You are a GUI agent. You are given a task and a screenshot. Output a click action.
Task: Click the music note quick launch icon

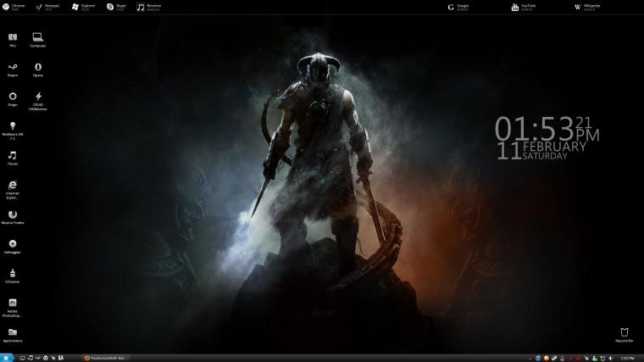(x=30, y=359)
